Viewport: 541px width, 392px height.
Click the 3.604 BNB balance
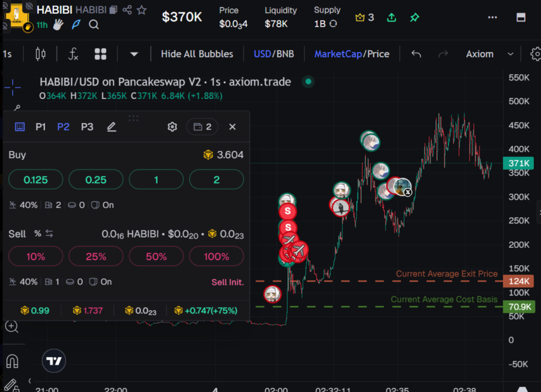pyautogui.click(x=224, y=155)
